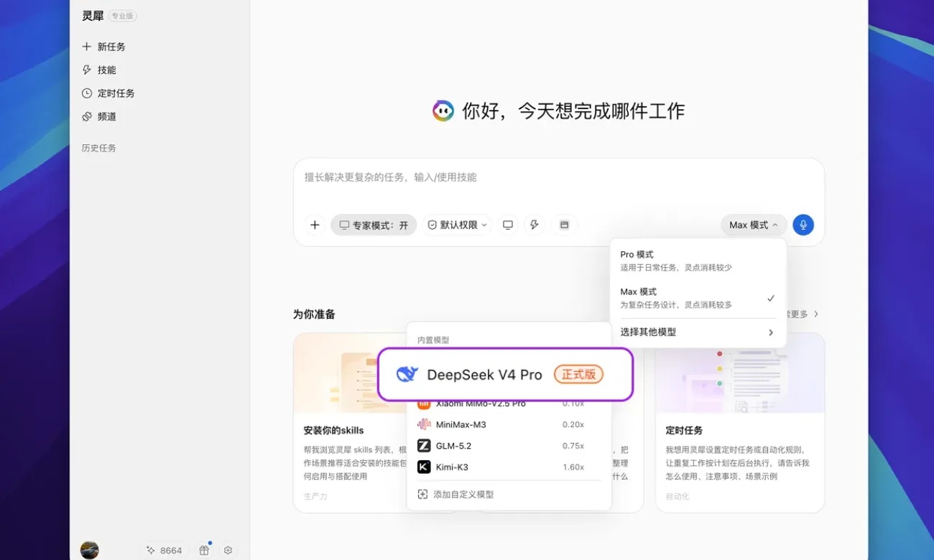Collapse the Max 模式 selector

click(754, 225)
